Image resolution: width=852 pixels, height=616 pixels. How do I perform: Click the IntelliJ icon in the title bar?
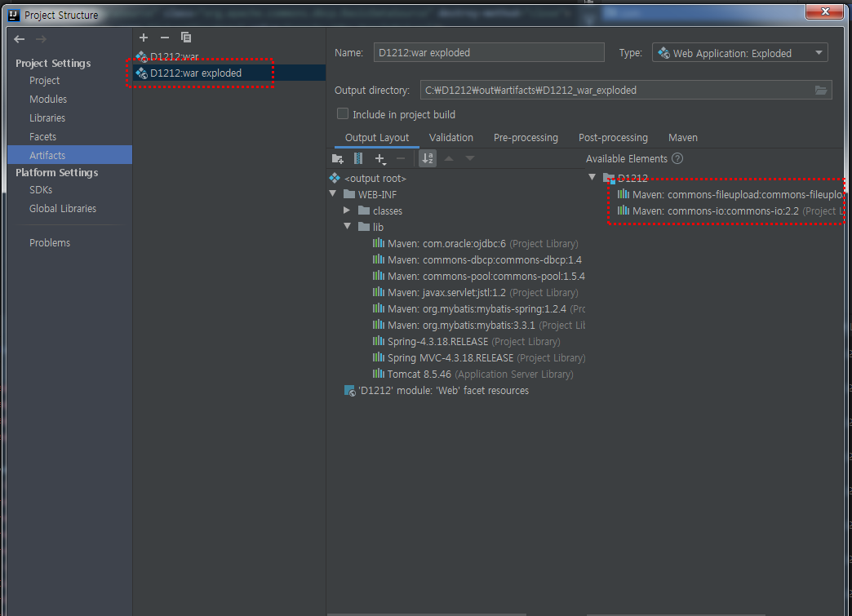click(x=14, y=16)
